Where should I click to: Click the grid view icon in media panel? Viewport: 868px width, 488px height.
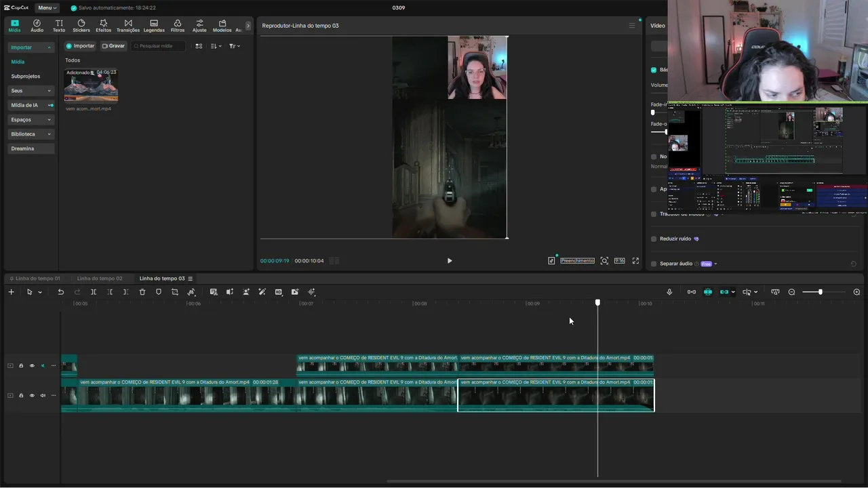click(x=199, y=46)
